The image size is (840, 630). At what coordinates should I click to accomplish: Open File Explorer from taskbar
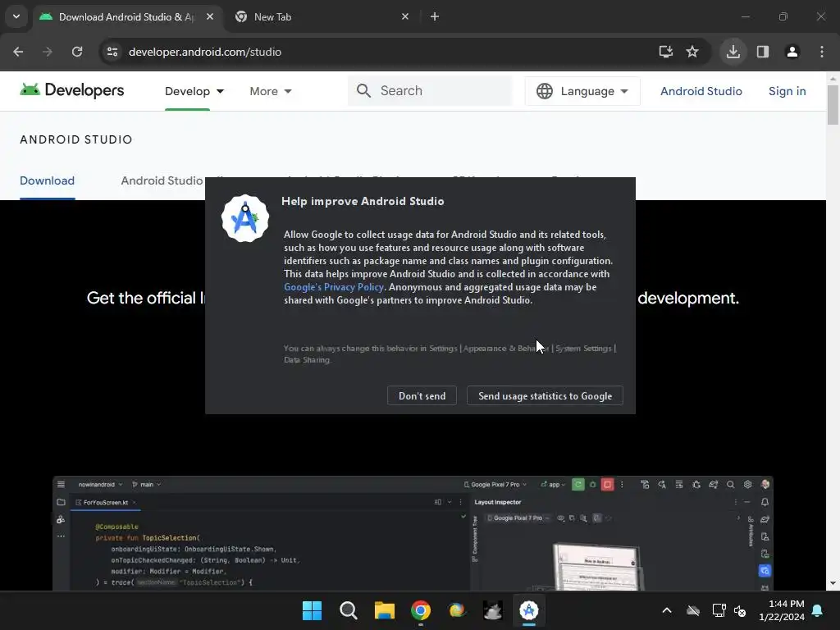click(384, 610)
